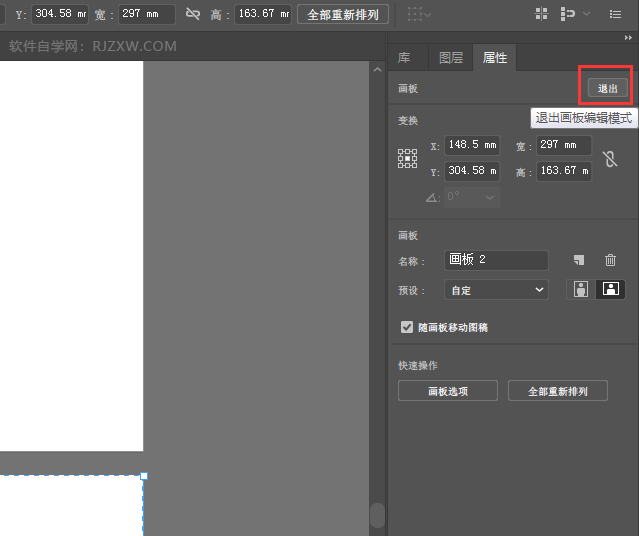Screen dimensions: 639x536
Task: Click the artboard 名称 input field
Action: click(x=496, y=260)
